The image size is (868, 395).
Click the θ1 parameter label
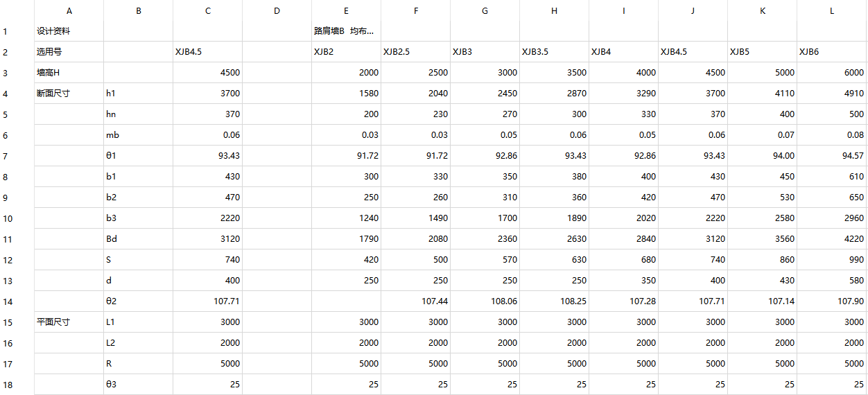click(x=138, y=156)
